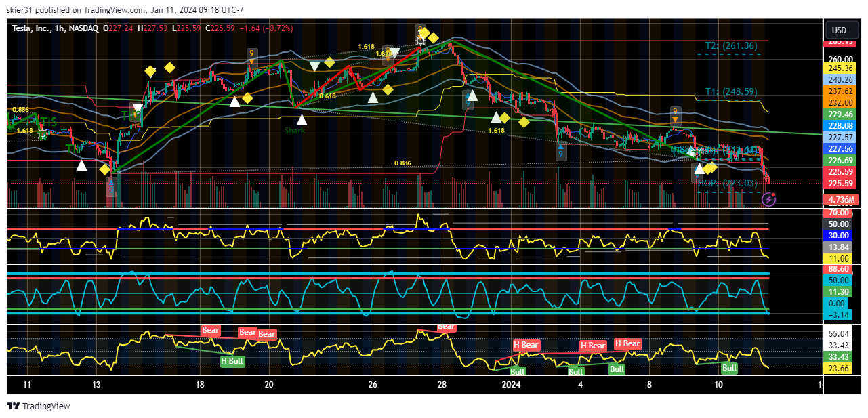Viewport: 868px width, 418px height.
Task: Click the Shark pattern label
Action: point(294,131)
